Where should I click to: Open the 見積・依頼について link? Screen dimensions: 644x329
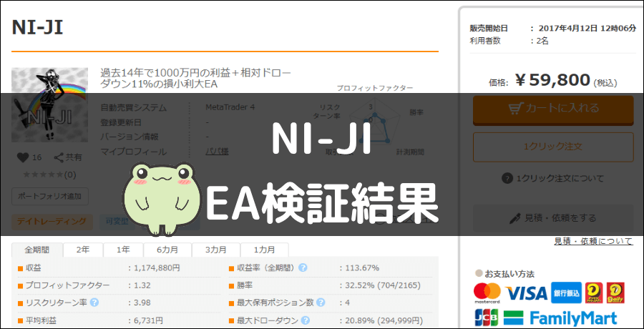point(593,241)
